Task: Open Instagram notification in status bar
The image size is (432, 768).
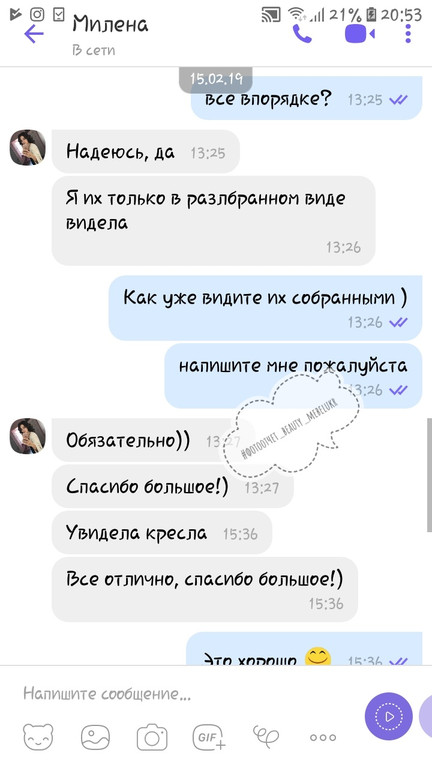Action: [37, 14]
